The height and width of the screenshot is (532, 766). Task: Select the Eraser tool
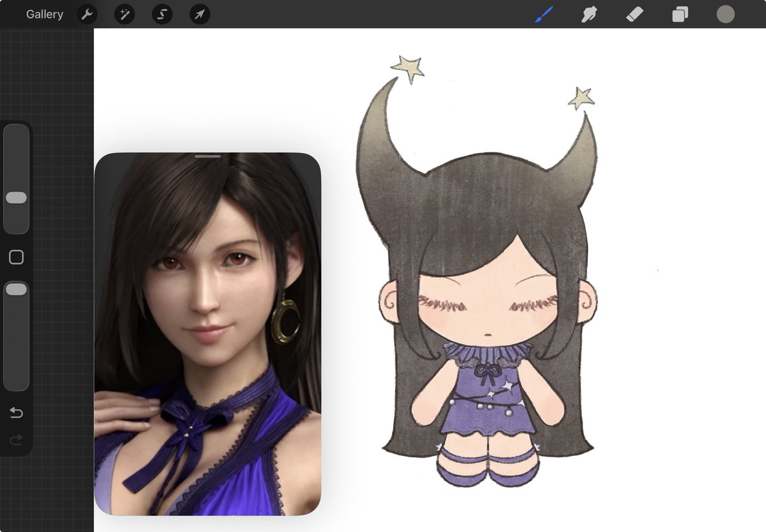click(635, 14)
